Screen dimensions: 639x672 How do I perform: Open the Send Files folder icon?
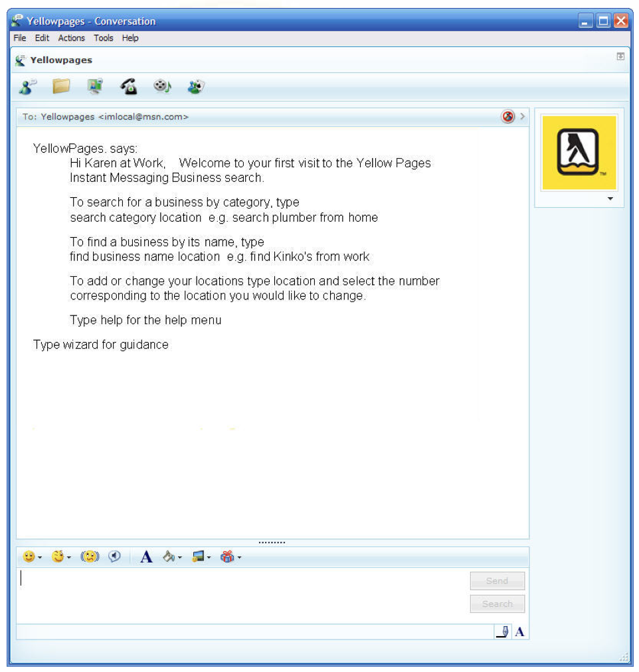(61, 86)
